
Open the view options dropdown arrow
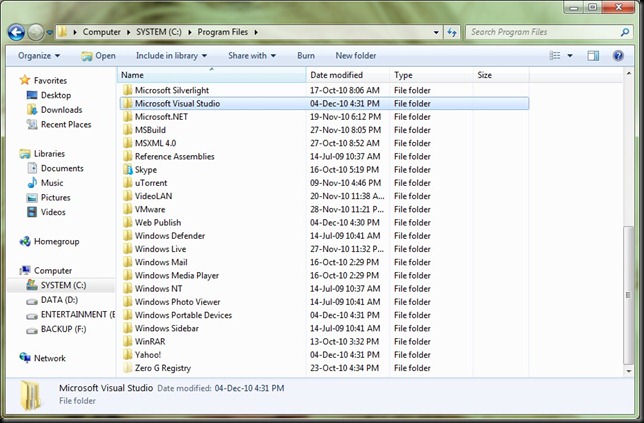[x=570, y=55]
